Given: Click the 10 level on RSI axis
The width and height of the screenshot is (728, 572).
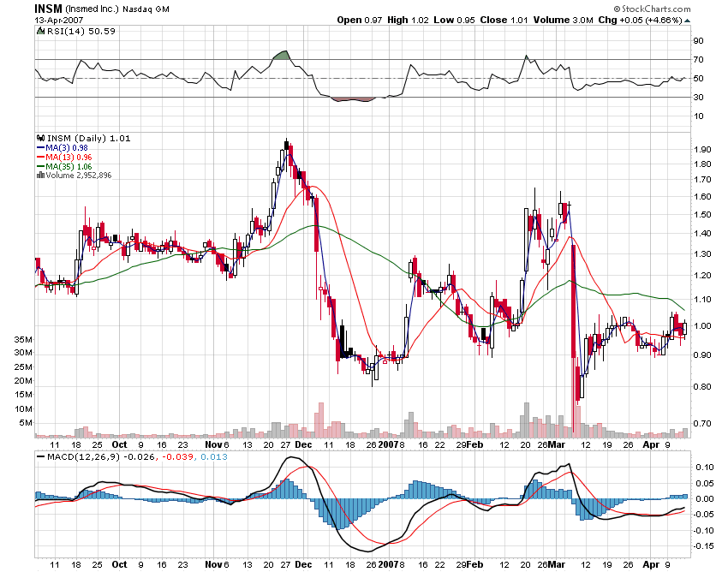Looking at the screenshot, I should (698, 116).
